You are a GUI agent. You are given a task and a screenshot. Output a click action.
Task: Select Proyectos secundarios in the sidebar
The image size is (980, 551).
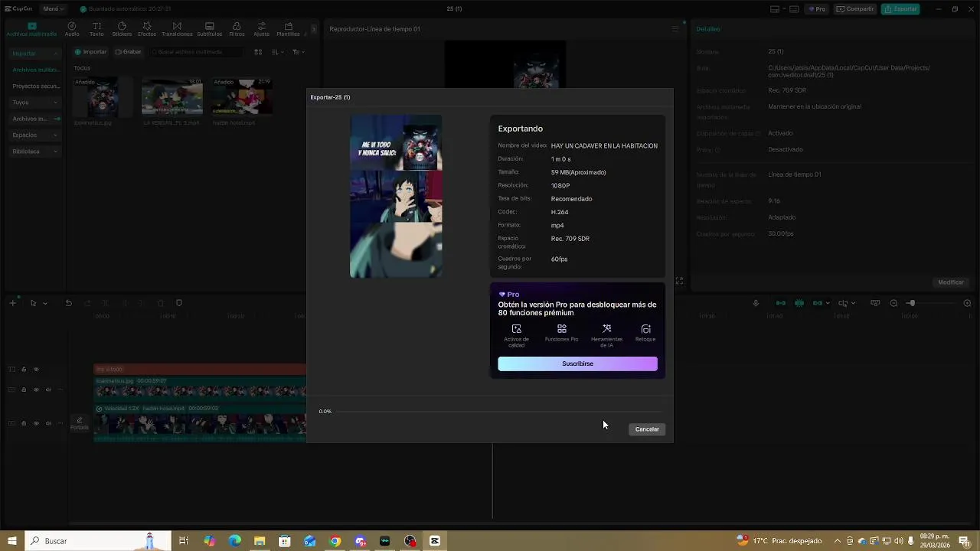[x=35, y=86]
